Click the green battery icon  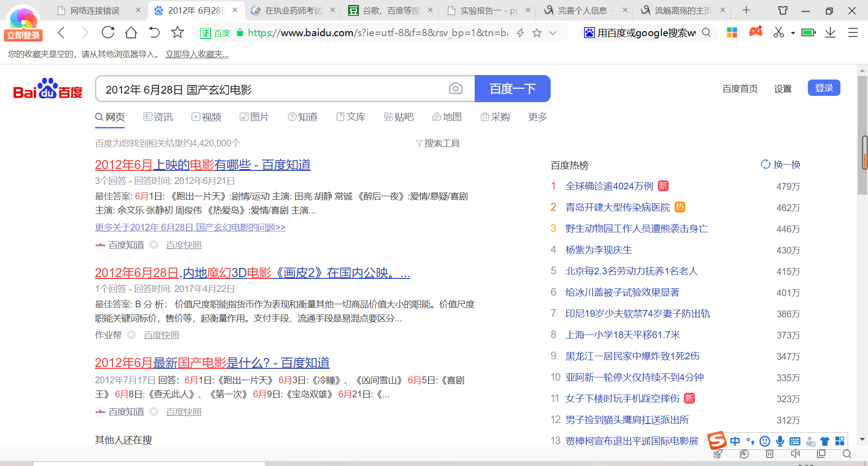[808, 33]
